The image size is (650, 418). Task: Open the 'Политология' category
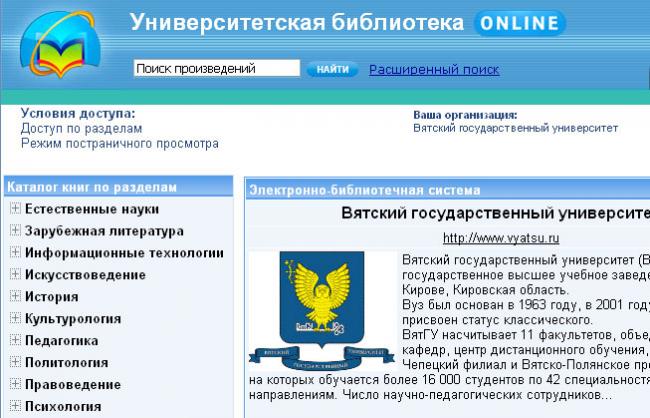pyautogui.click(x=66, y=363)
